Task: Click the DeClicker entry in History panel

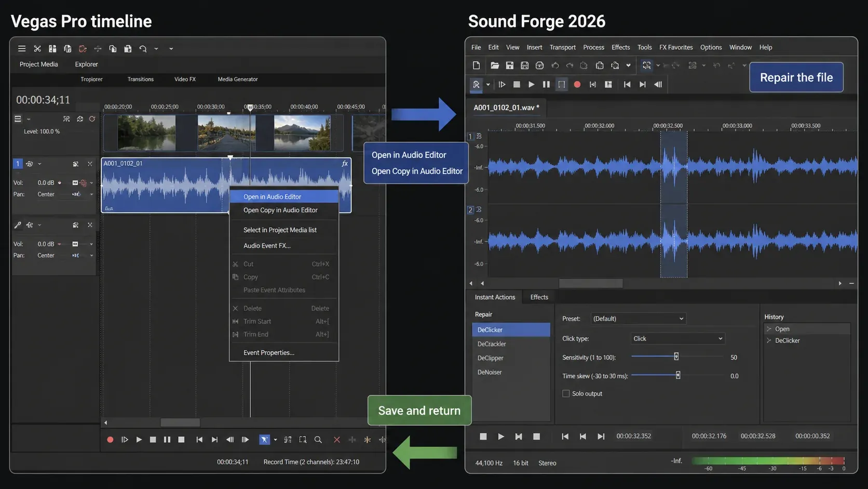Action: click(x=807, y=340)
